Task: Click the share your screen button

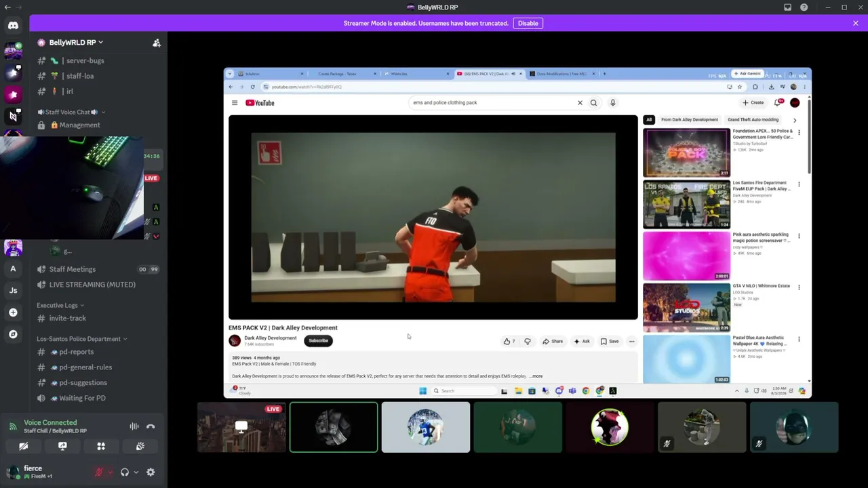Action: tap(62, 446)
